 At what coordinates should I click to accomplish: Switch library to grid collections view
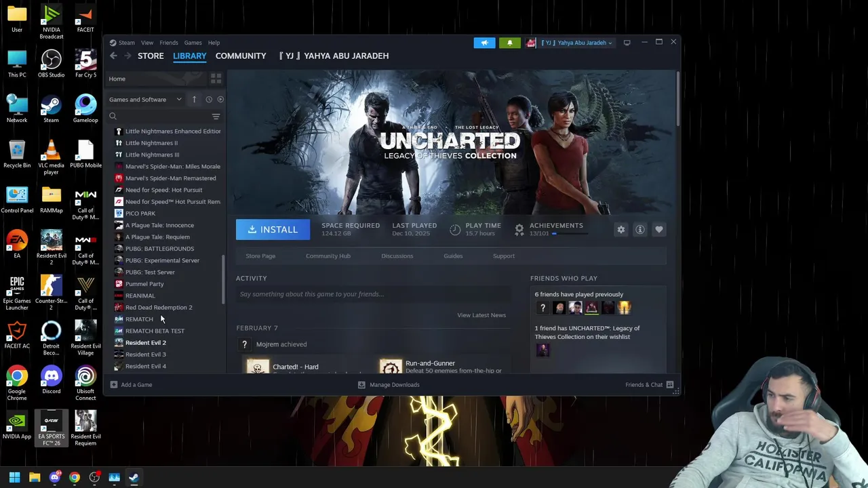click(216, 79)
